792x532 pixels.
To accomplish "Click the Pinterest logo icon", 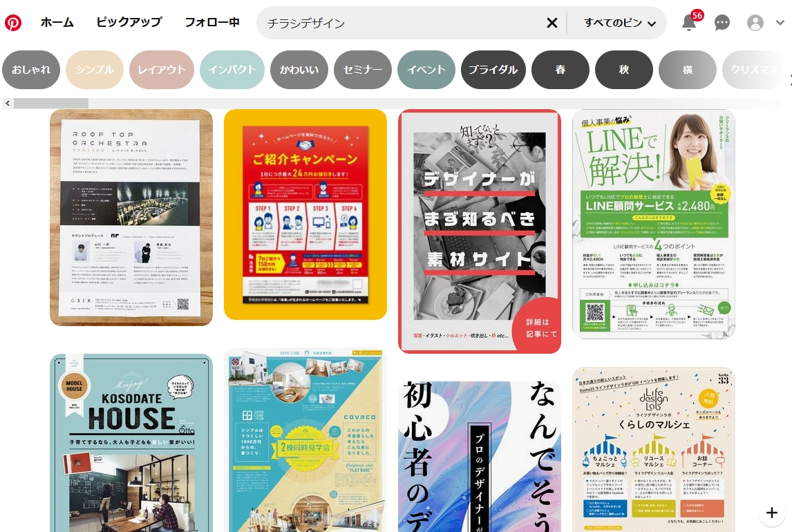I will (13, 23).
